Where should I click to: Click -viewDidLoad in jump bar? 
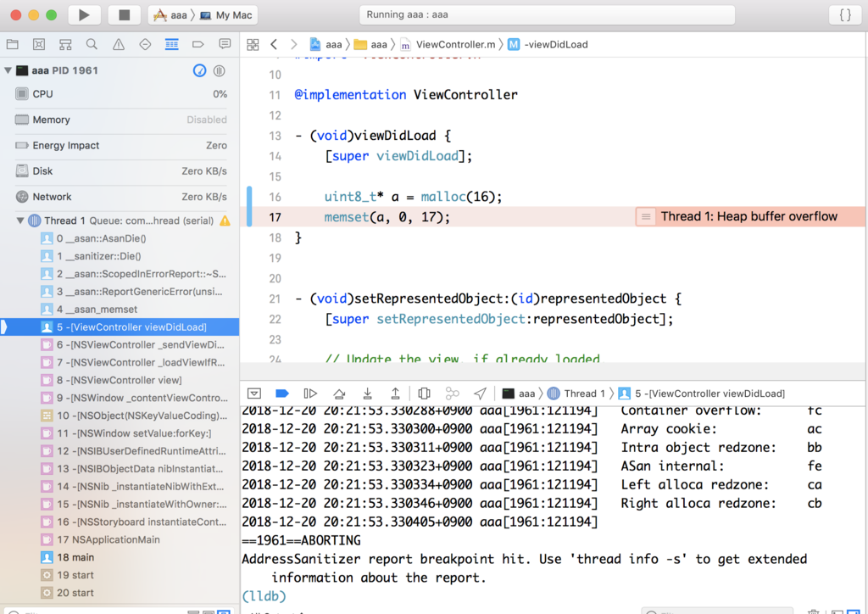pyautogui.click(x=548, y=44)
